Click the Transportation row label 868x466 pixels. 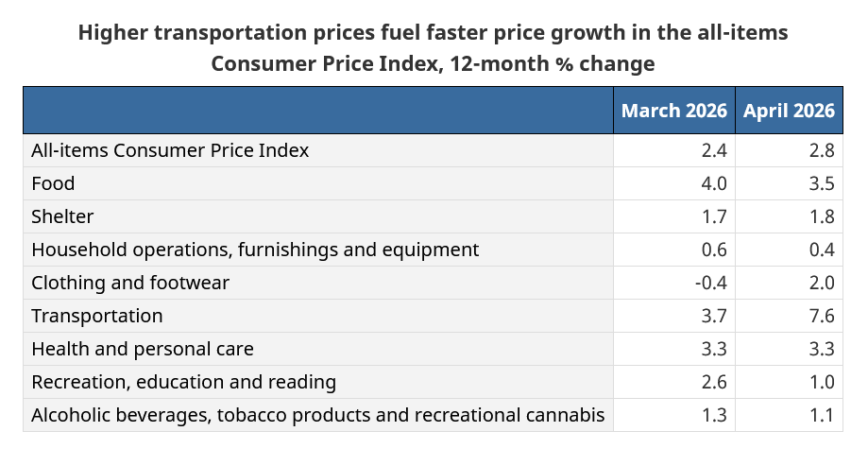(x=97, y=316)
